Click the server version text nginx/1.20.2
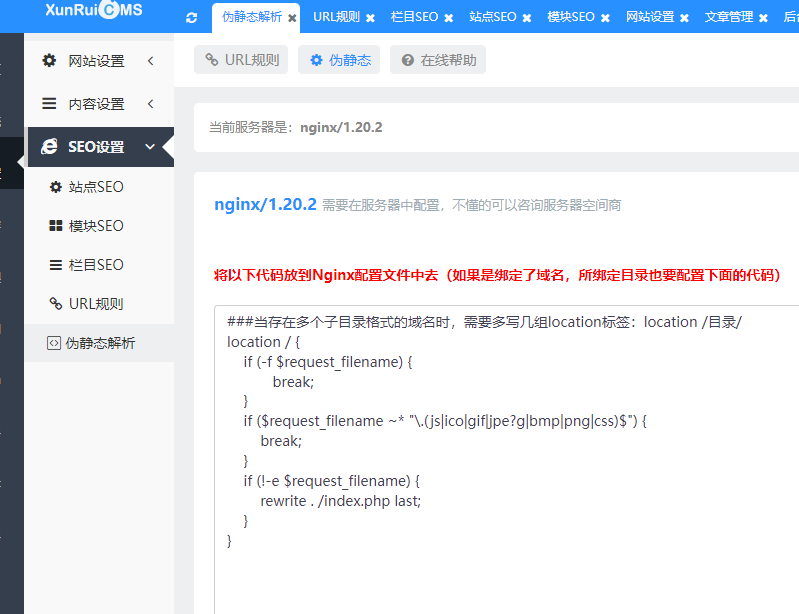This screenshot has width=799, height=614. coord(341,127)
